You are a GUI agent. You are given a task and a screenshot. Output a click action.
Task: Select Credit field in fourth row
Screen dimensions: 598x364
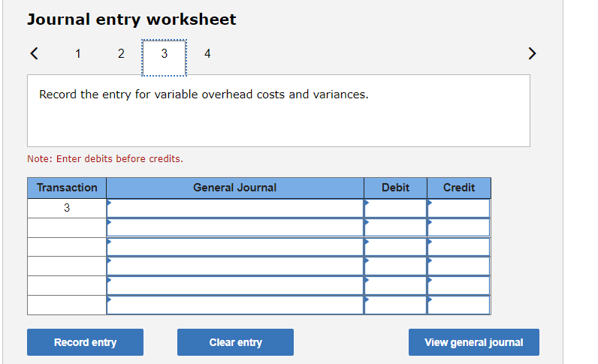(x=459, y=266)
